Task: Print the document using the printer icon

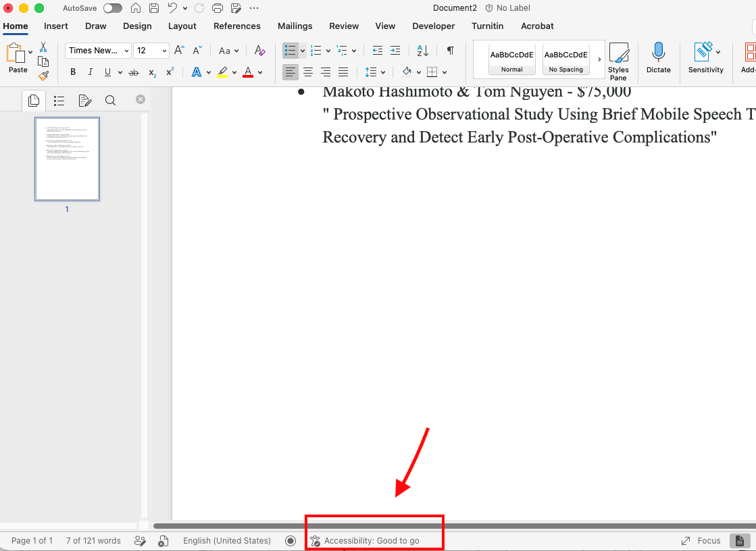Action: tap(218, 8)
